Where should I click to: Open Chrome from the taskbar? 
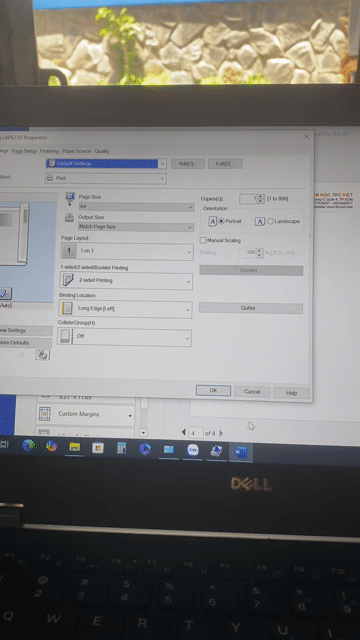51,446
